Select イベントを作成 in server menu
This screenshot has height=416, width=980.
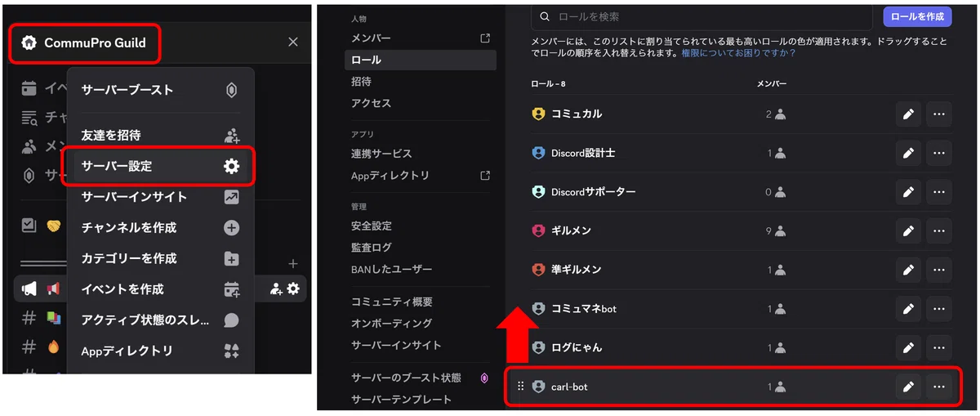161,289
